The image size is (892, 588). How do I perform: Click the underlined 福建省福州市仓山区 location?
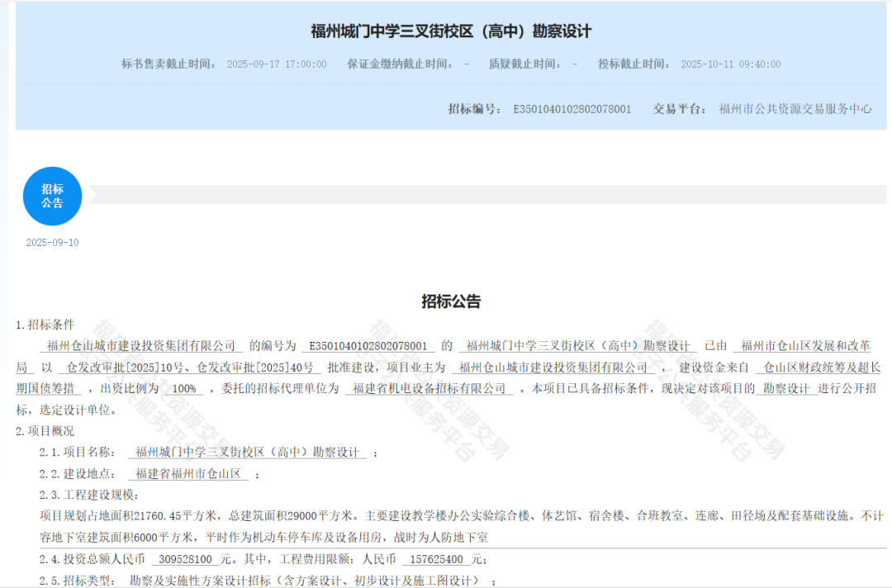pos(188,474)
